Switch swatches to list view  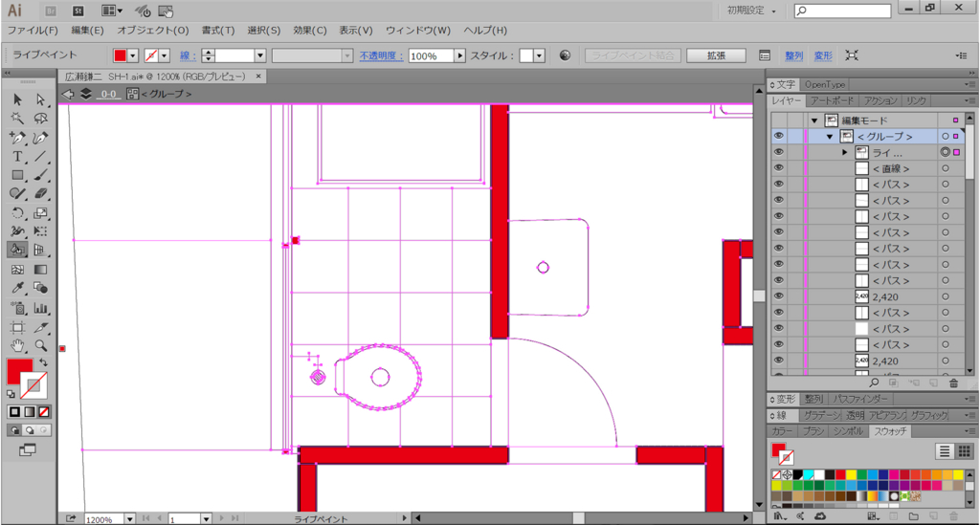point(945,450)
